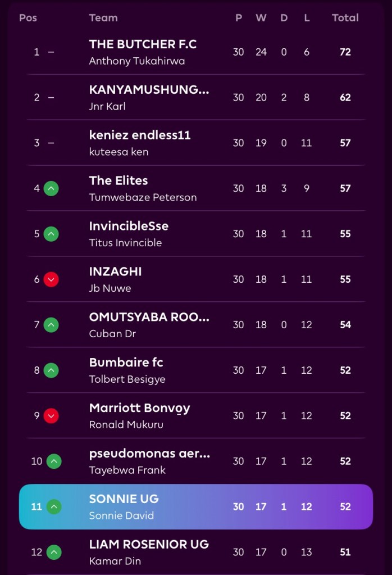The width and height of the screenshot is (392, 575).
Task: Click green up arrow beside pseudomonas aer...
Action: [54, 461]
